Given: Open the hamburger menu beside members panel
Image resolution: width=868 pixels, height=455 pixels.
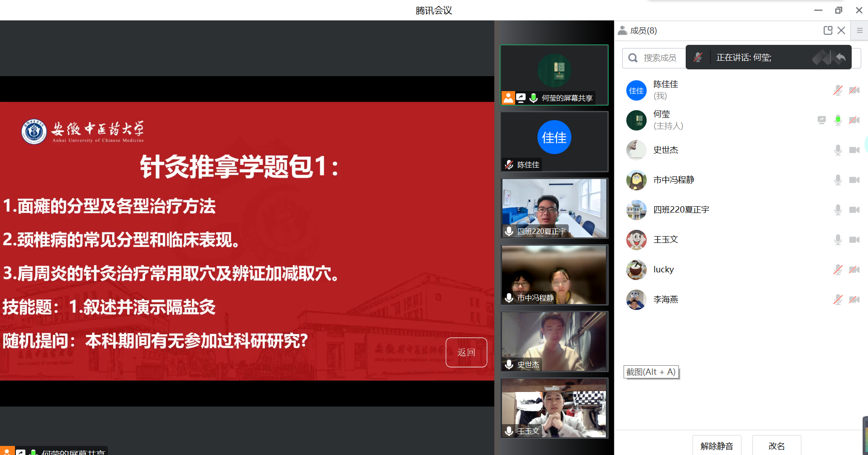Looking at the screenshot, I should click(x=859, y=30).
